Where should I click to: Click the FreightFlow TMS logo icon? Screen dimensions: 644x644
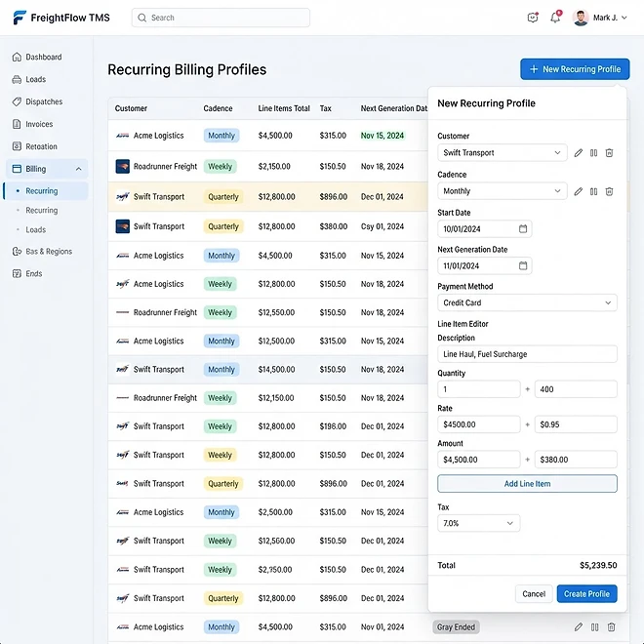pos(19,18)
